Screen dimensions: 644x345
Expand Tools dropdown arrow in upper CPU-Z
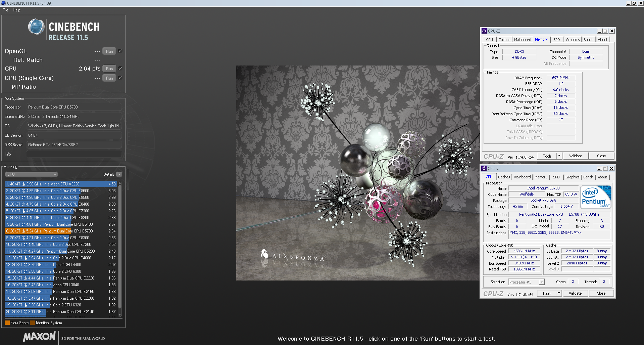point(559,156)
